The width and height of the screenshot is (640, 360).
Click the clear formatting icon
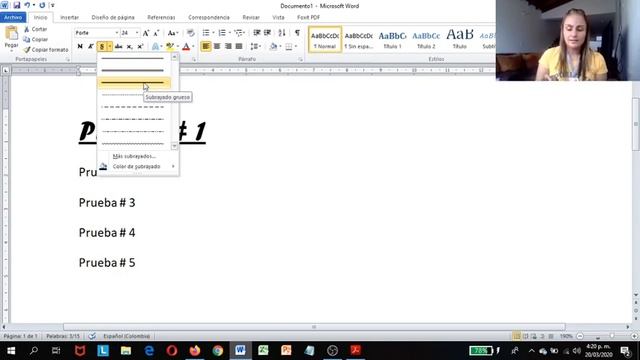[190, 33]
